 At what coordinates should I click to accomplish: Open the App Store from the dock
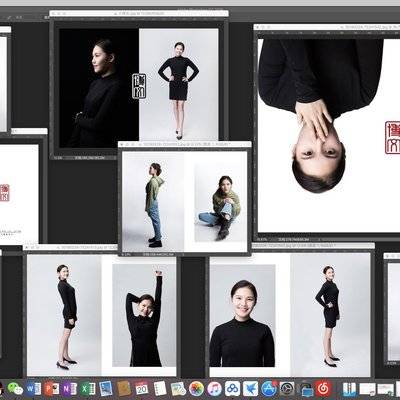tap(269, 389)
